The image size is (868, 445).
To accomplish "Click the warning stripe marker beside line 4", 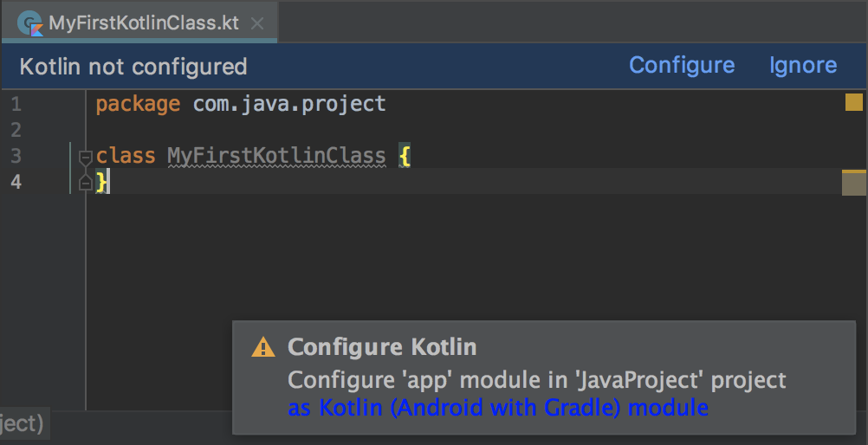I will click(853, 184).
